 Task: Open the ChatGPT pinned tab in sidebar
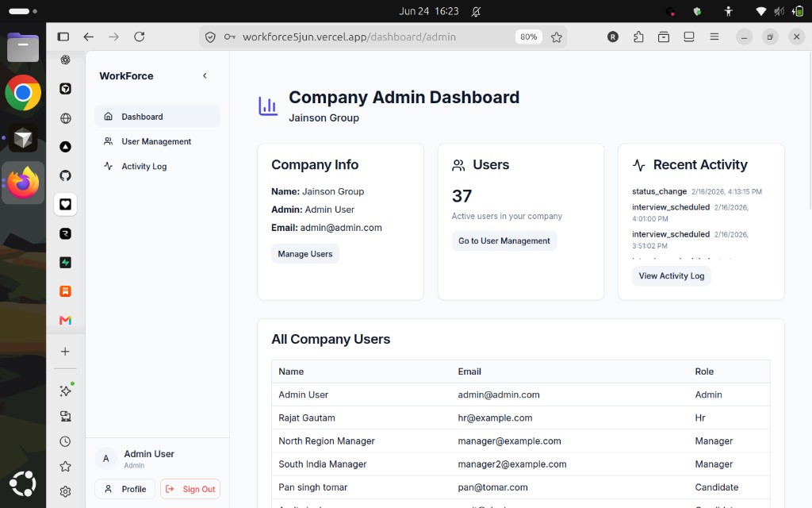click(65, 60)
